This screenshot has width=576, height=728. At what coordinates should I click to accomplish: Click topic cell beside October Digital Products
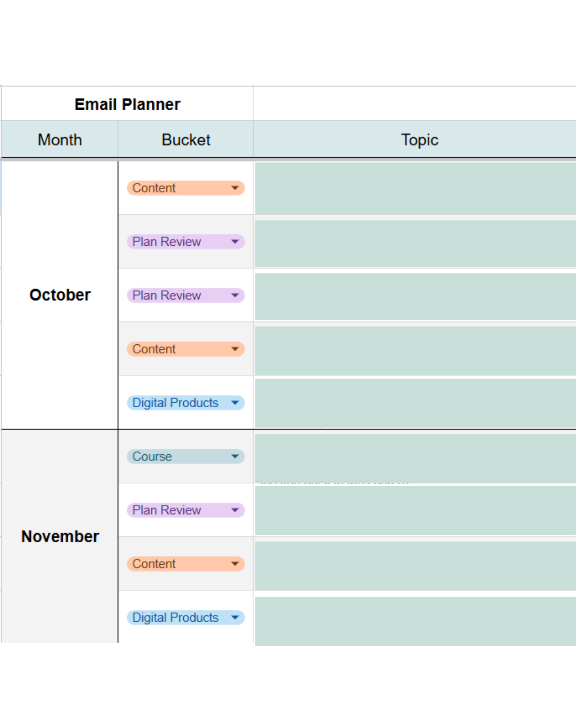(x=415, y=403)
